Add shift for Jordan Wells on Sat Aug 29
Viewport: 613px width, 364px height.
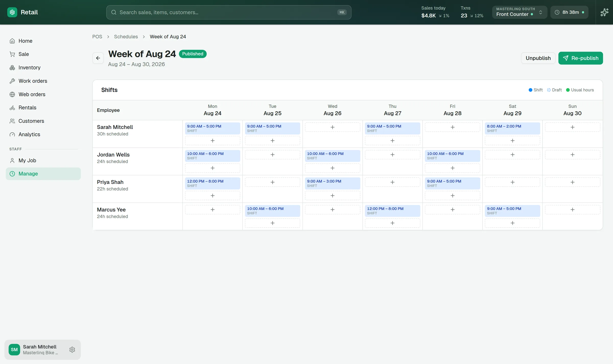tap(512, 155)
